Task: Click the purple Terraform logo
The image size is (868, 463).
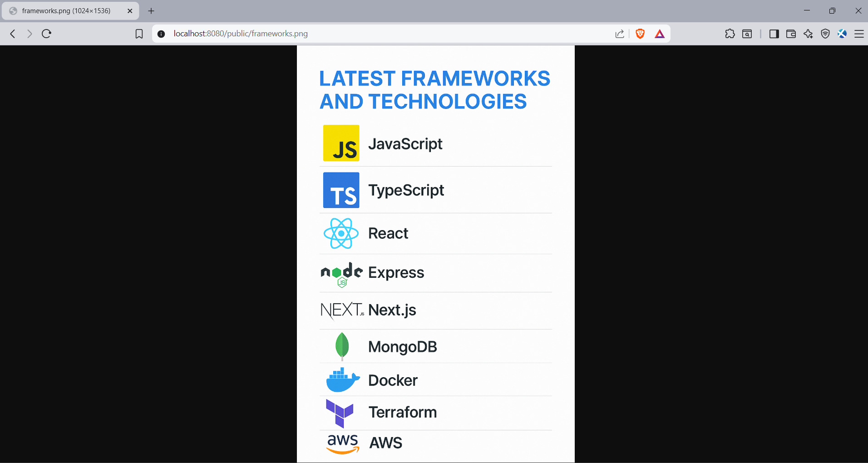Action: click(340, 413)
